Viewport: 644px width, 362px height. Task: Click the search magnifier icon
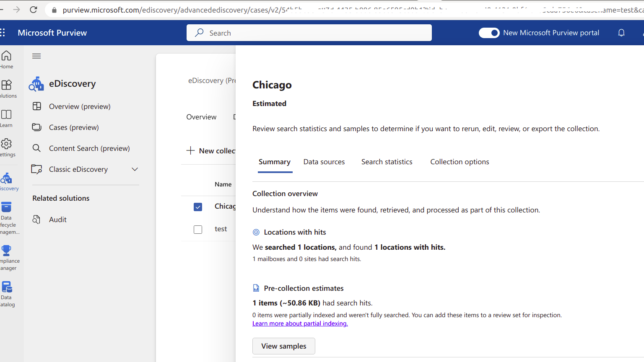coord(199,33)
